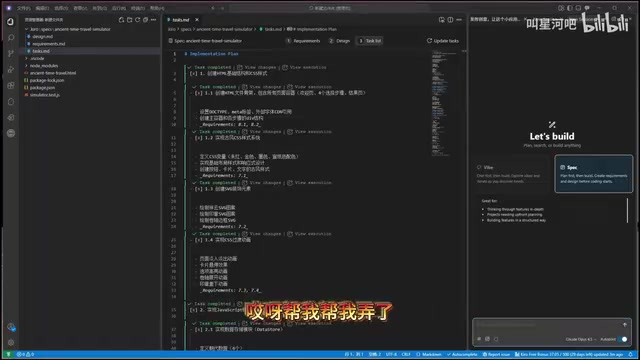640x360 pixels.
Task: Collapse all folders in explorer
Action: [145, 20]
